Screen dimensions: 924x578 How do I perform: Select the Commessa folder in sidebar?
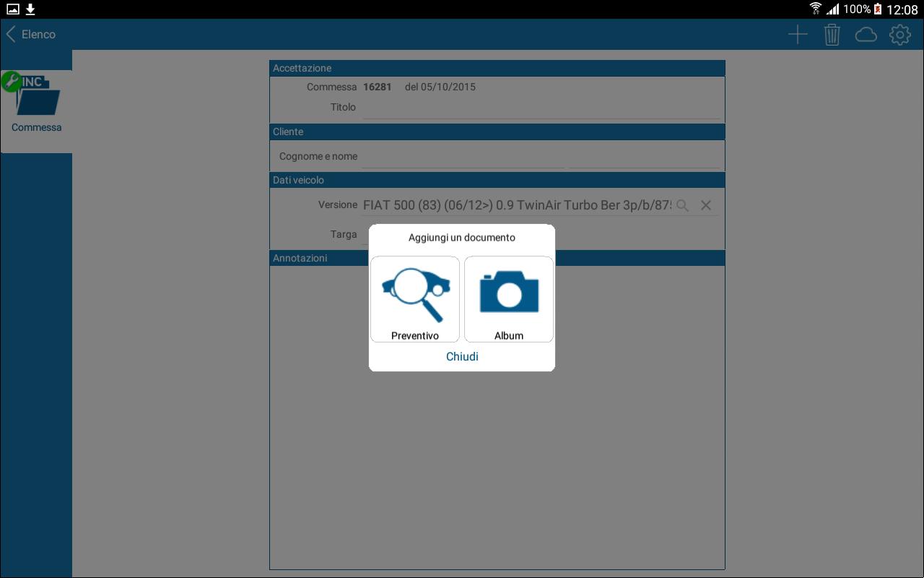(x=36, y=103)
